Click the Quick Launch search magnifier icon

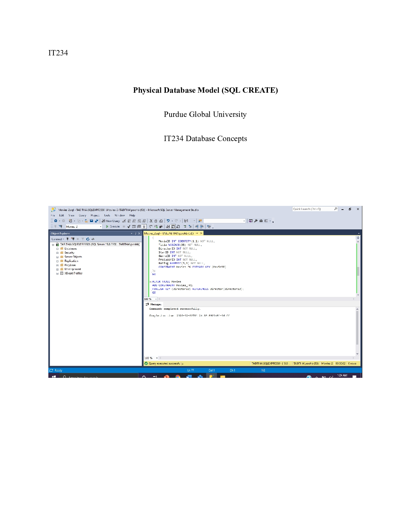tap(335, 209)
